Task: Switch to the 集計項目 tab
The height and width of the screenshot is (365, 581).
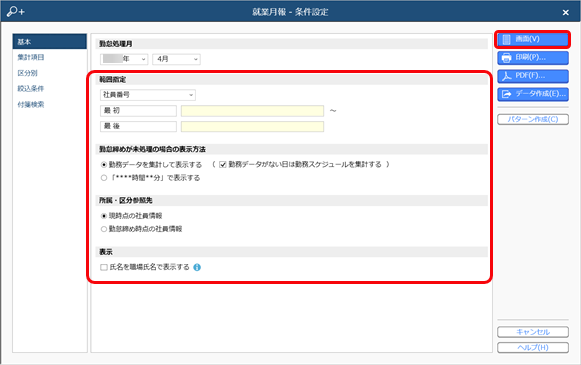Action: [x=31, y=57]
